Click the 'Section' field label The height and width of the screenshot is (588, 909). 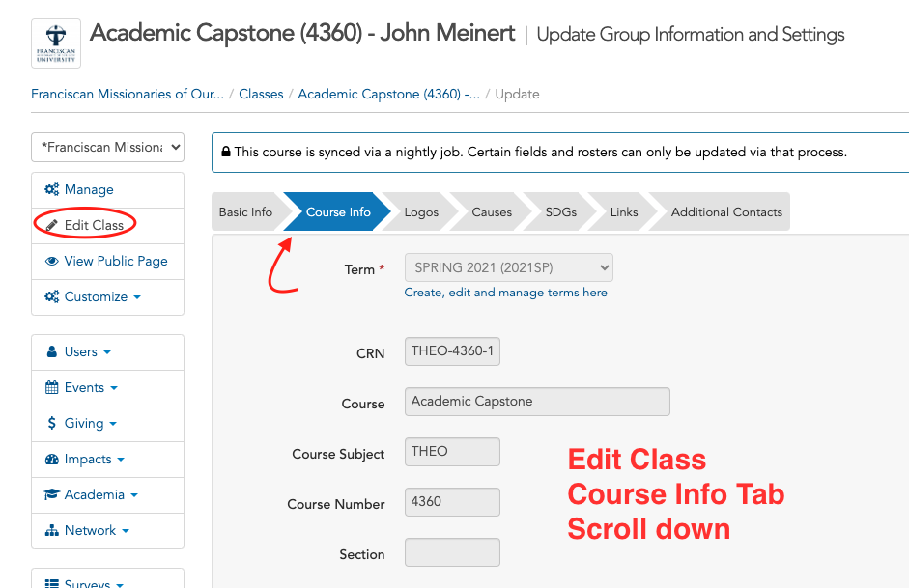click(x=361, y=555)
